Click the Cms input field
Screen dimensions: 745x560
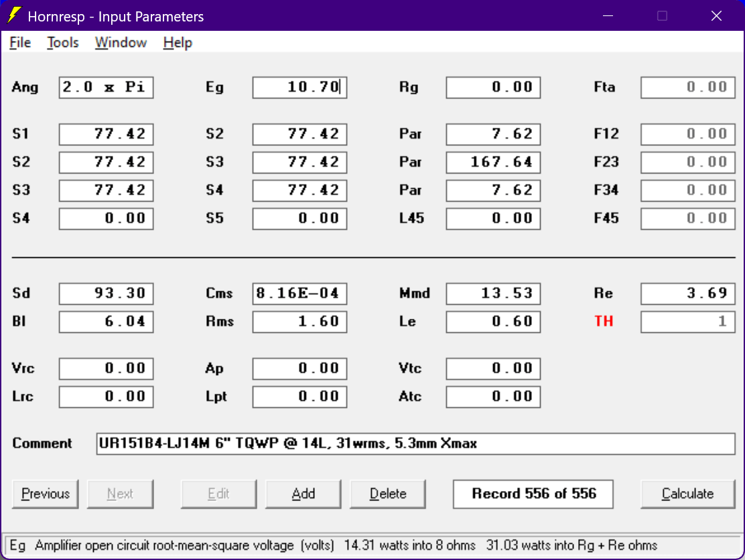(x=299, y=293)
